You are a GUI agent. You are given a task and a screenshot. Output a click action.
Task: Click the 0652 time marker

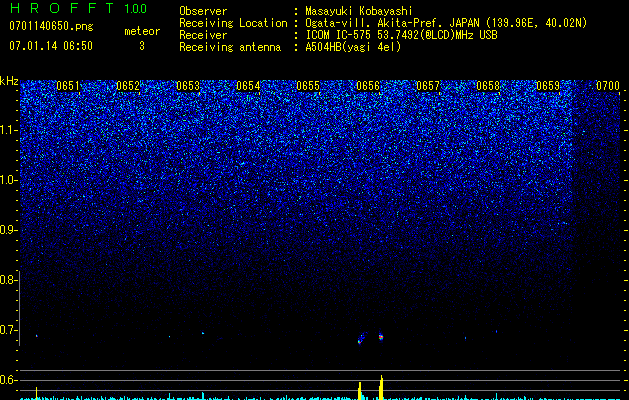pyautogui.click(x=128, y=86)
